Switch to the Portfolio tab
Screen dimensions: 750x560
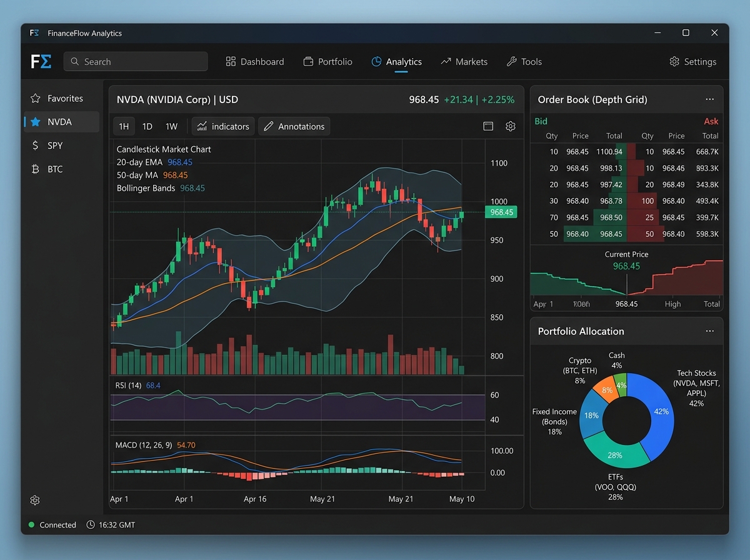328,62
